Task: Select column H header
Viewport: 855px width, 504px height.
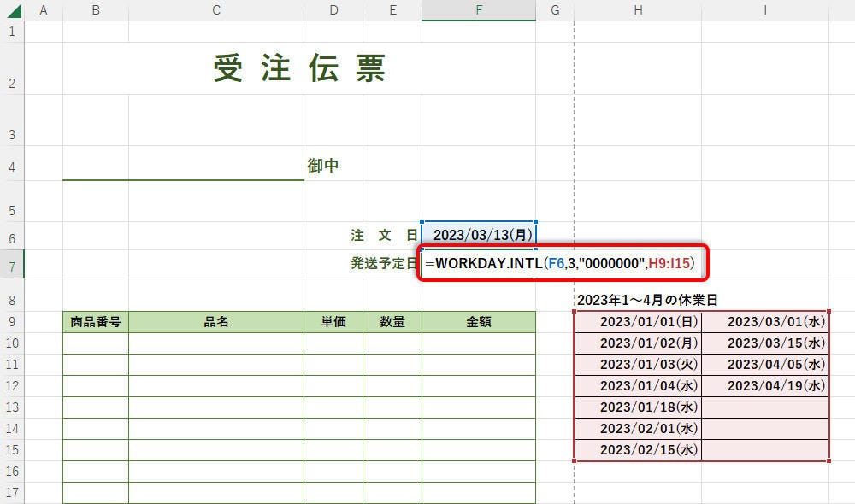Action: click(x=638, y=10)
